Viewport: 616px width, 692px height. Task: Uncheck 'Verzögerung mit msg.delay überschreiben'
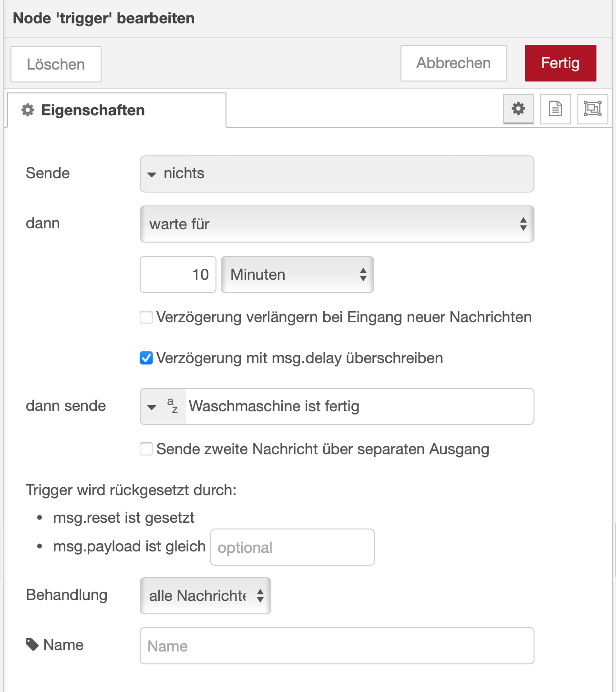click(x=146, y=358)
